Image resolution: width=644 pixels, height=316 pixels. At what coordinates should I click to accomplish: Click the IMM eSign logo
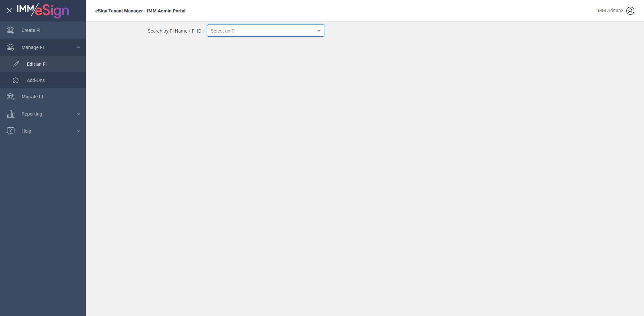[43, 10]
